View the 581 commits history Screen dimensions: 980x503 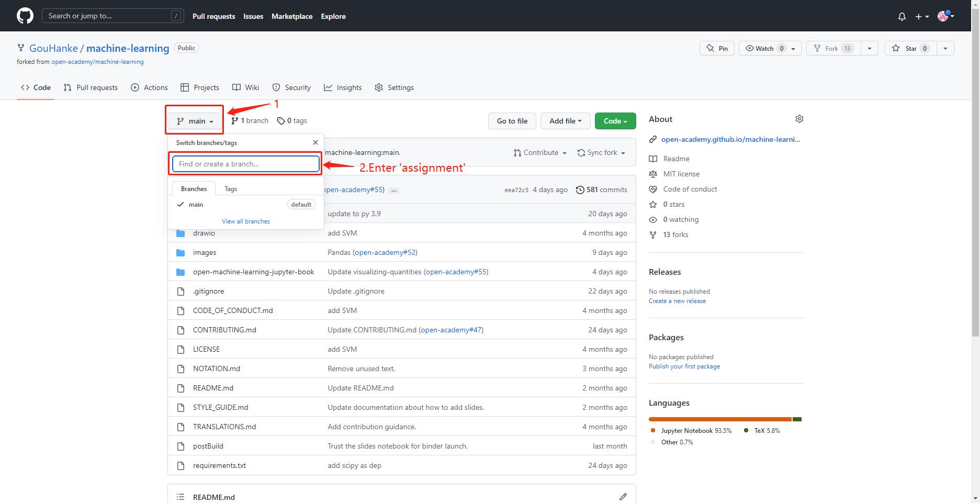pos(602,189)
